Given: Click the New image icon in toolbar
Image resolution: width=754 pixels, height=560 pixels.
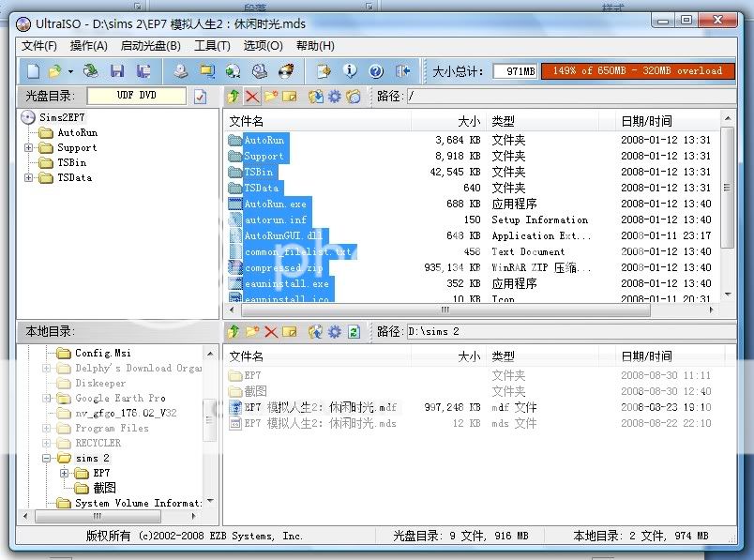Looking at the screenshot, I should click(33, 70).
